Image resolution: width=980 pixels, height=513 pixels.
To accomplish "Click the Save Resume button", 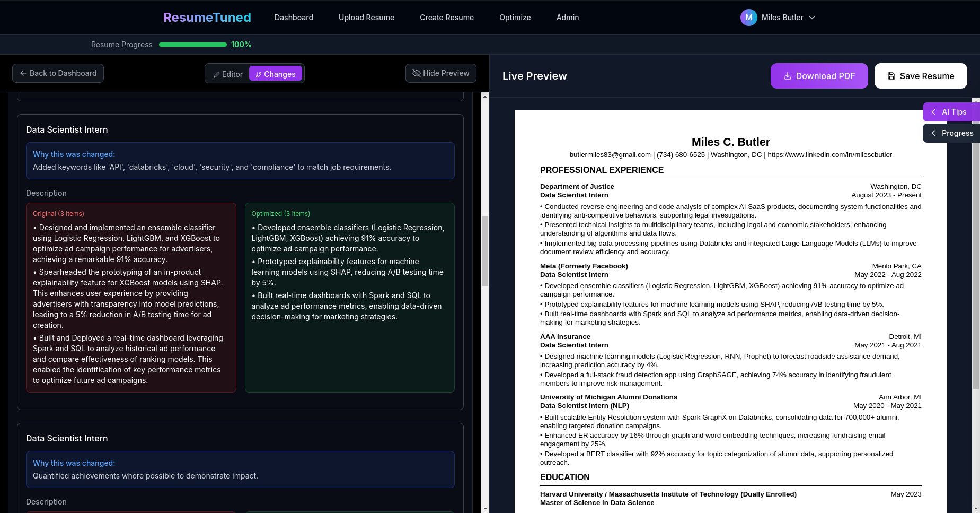I will (x=921, y=76).
